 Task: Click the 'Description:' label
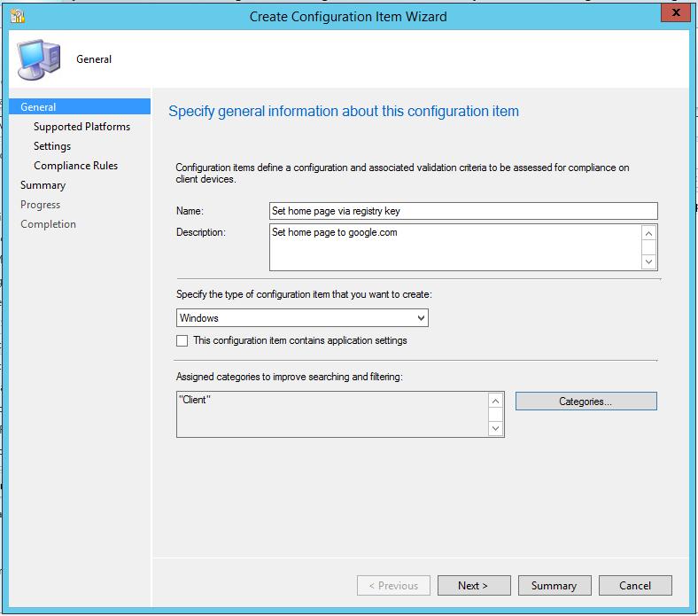pyautogui.click(x=201, y=232)
